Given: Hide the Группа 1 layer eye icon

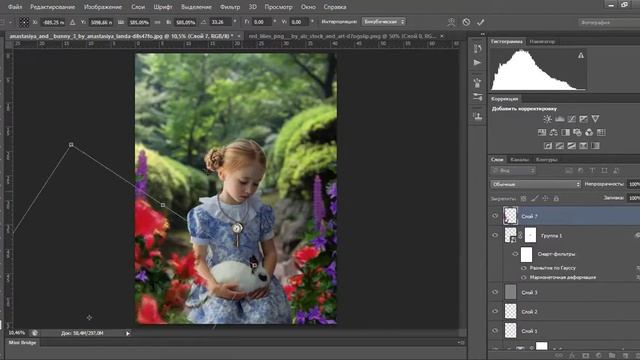Looking at the screenshot, I should coord(495,236).
